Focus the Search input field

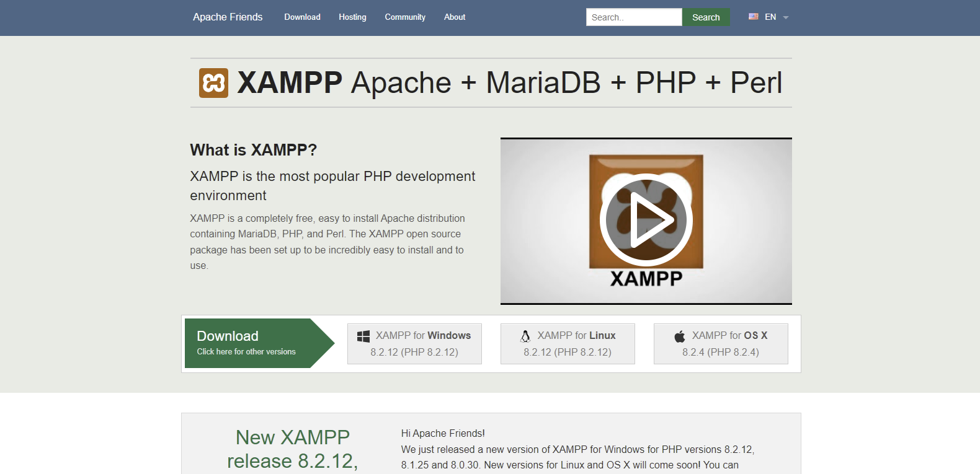coord(634,17)
